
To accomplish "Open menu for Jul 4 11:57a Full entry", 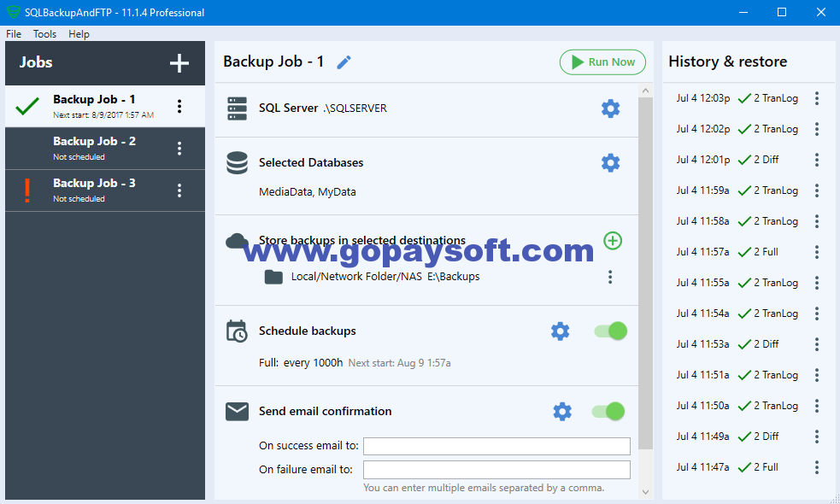I will (x=816, y=252).
